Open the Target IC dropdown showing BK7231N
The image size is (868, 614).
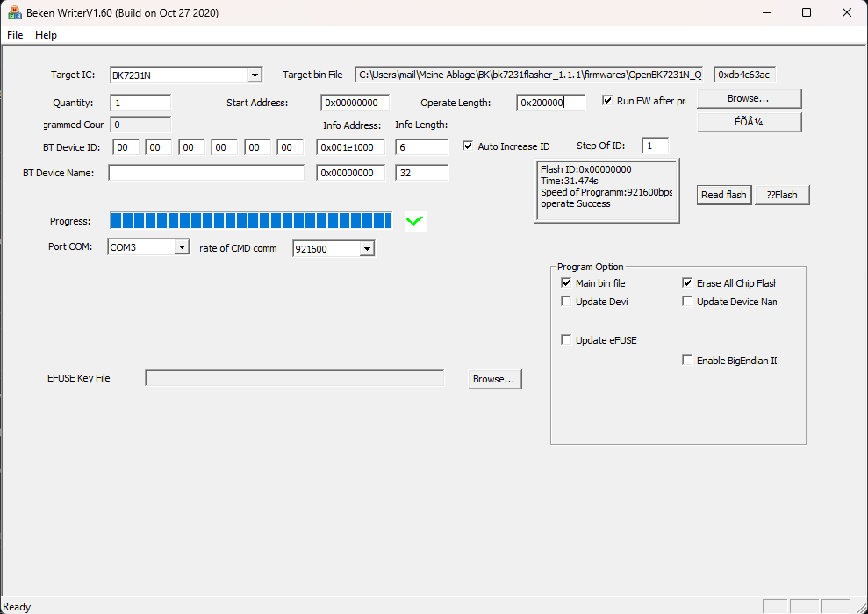click(256, 75)
